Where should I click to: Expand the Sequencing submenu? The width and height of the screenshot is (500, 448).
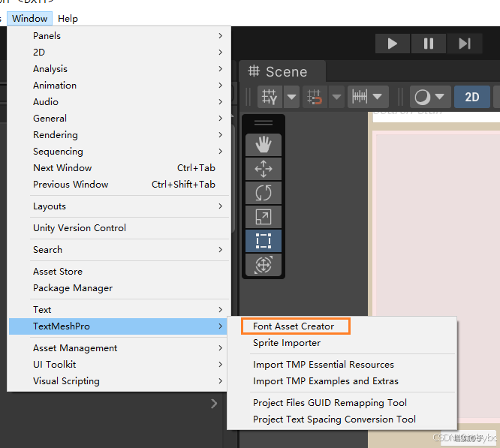coord(119,152)
